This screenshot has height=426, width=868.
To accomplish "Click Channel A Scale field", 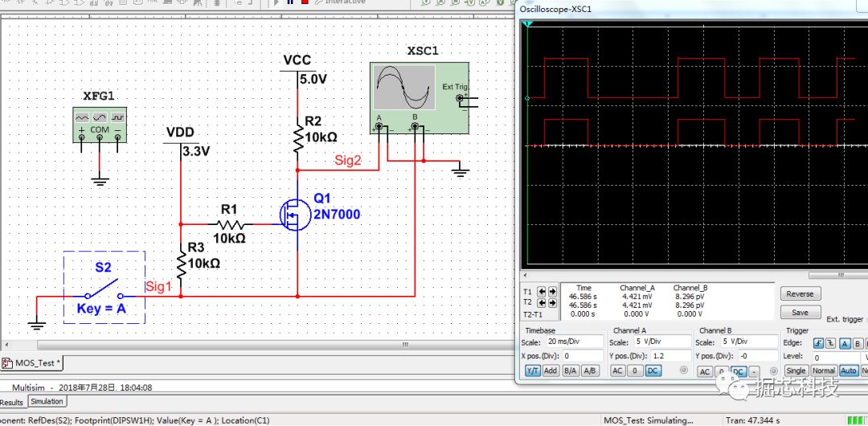I will coord(661,342).
